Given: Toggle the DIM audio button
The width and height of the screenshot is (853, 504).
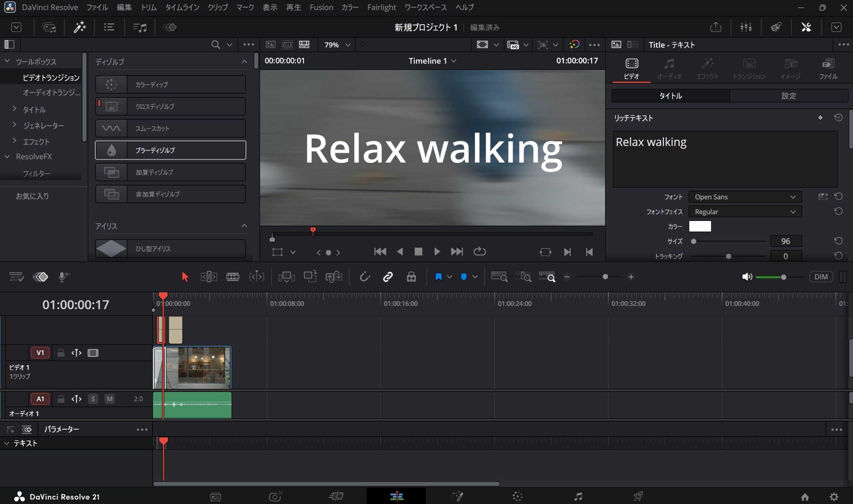Looking at the screenshot, I should [x=821, y=277].
